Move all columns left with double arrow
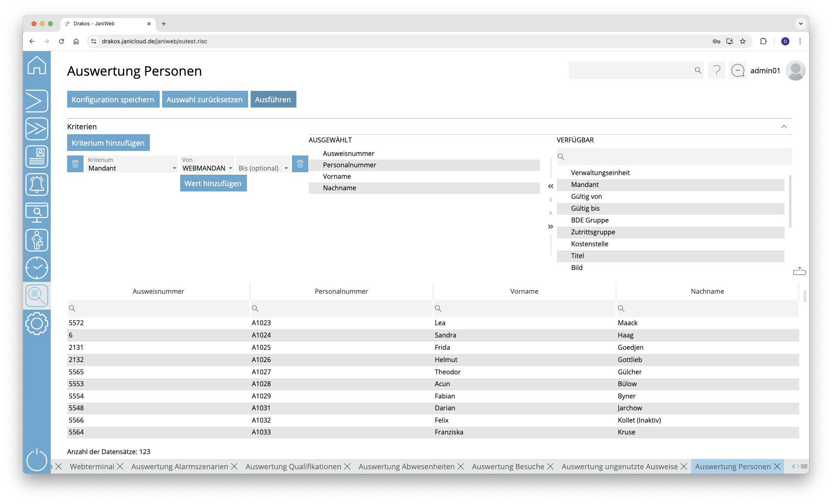This screenshot has height=504, width=832. 551,186
